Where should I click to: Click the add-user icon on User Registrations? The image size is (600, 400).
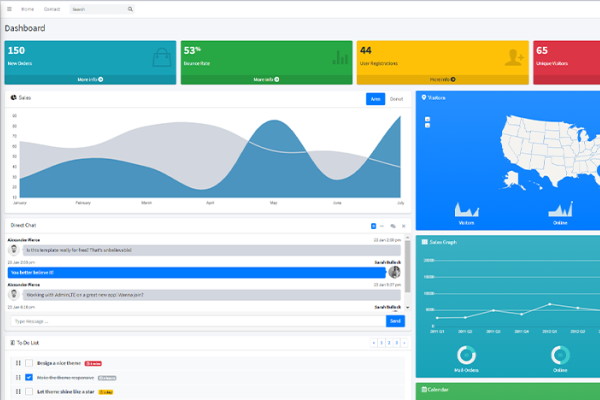[x=515, y=57]
